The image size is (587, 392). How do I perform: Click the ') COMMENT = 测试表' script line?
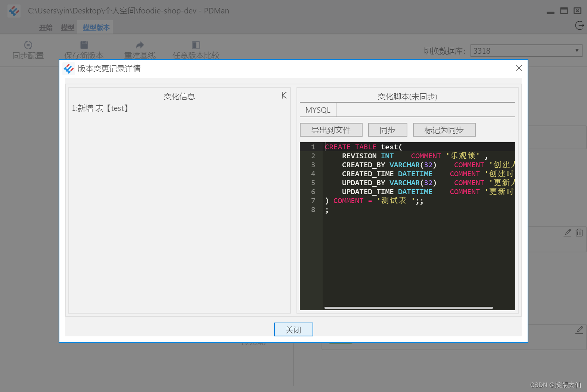click(x=374, y=201)
